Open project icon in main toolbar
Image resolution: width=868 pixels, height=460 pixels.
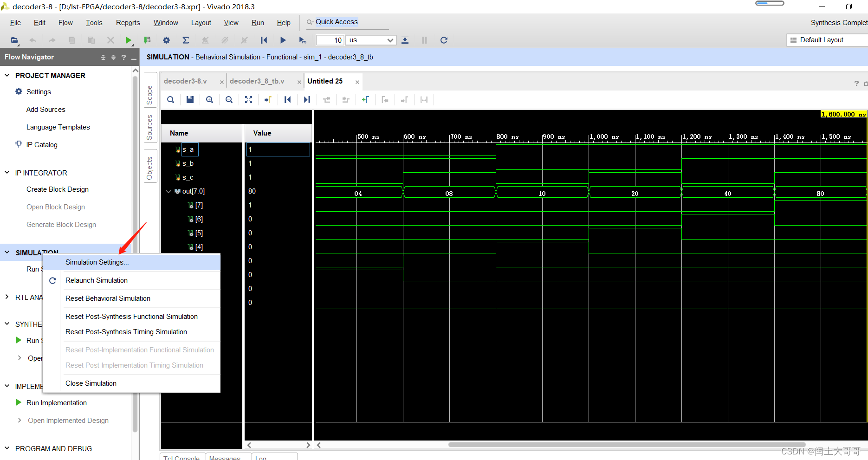coord(15,40)
